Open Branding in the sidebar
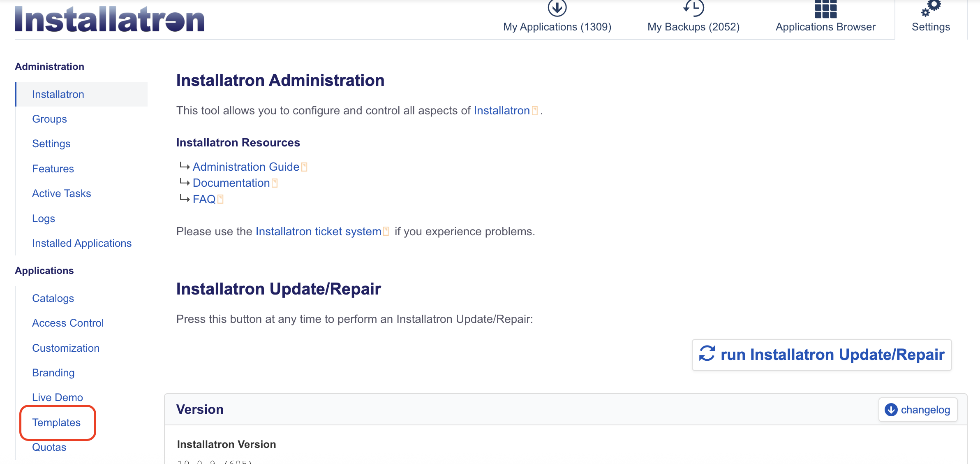 coord(53,373)
